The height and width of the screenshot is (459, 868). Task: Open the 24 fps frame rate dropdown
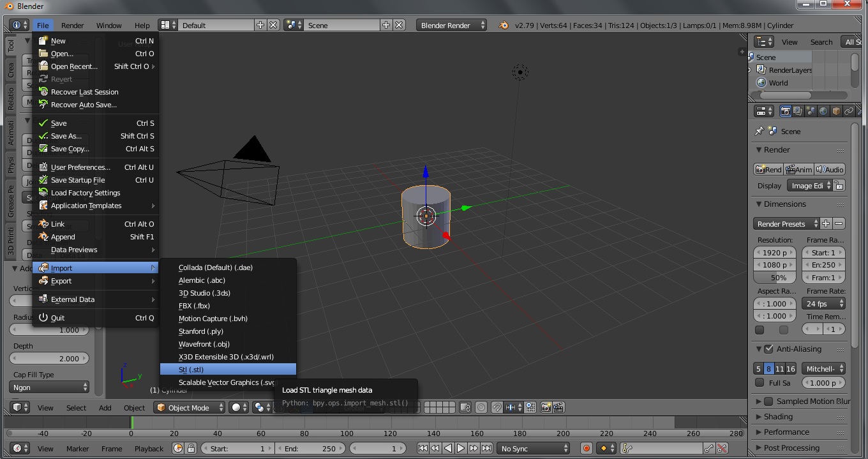point(823,303)
